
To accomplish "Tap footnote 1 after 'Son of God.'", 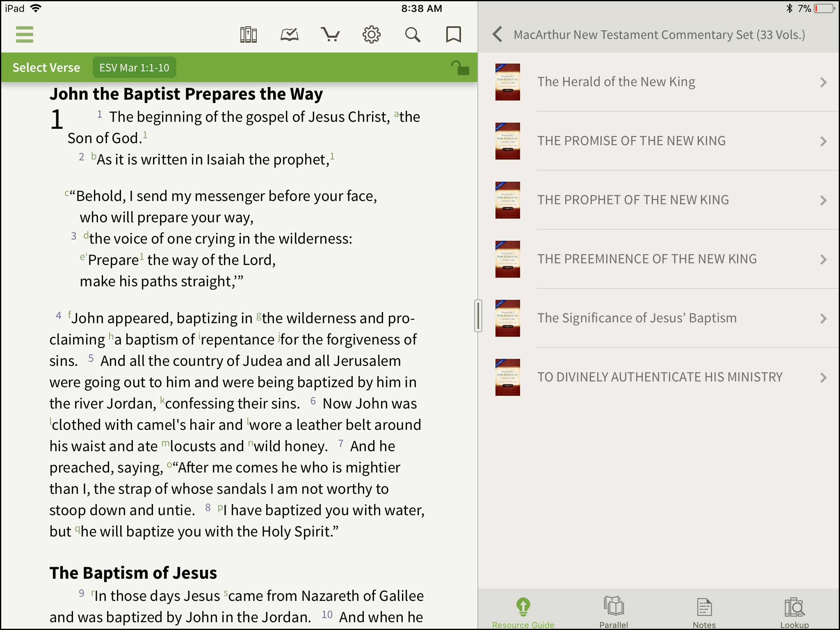I will 145,135.
